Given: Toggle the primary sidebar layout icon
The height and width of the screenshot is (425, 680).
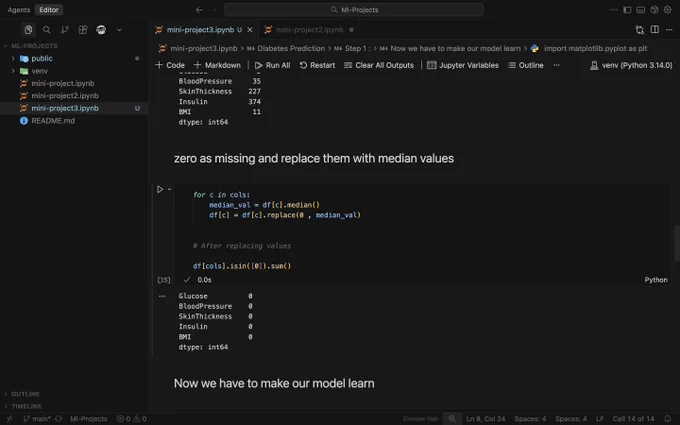Looking at the screenshot, I should pyautogui.click(x=627, y=10).
